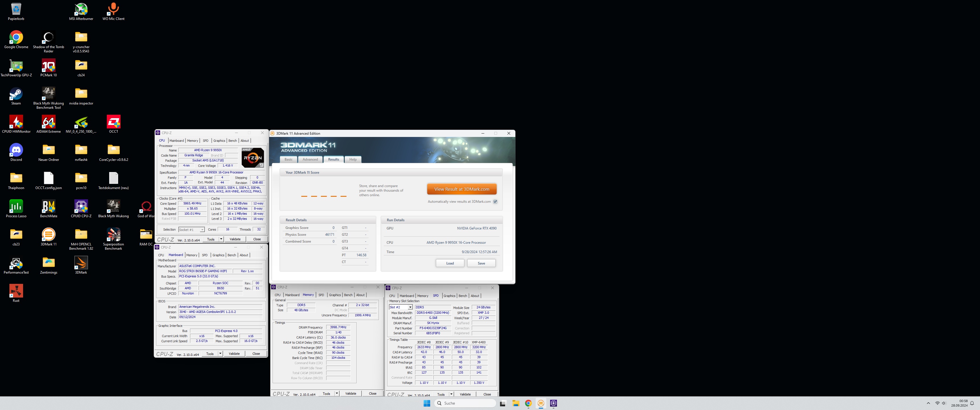The height and width of the screenshot is (410, 980).
Task: Open BenchMate desktop icon
Action: 48,208
